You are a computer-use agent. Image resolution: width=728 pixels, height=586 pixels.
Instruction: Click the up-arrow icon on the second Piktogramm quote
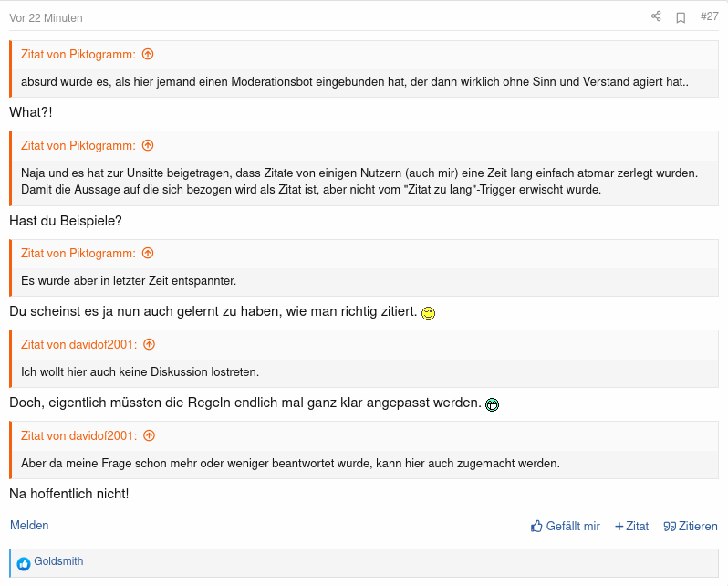pos(148,145)
